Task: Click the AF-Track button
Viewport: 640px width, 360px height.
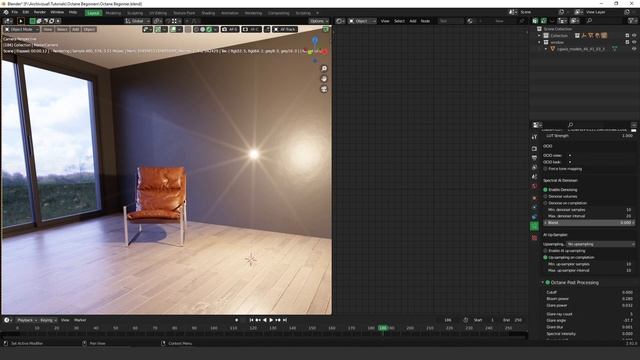Action: click(284, 29)
